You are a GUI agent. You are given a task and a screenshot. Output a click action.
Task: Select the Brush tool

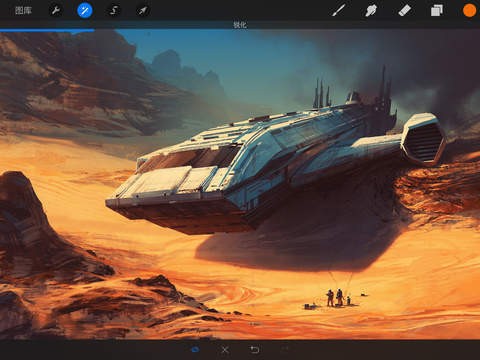[339, 10]
